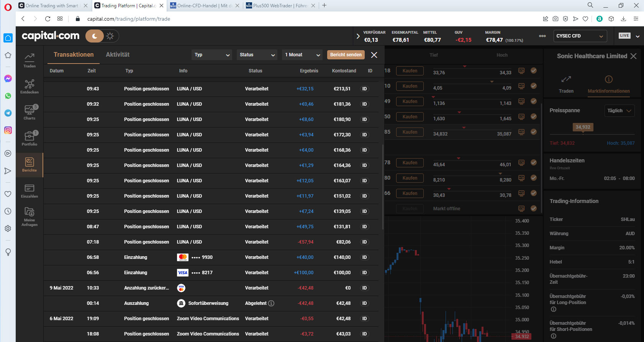Open Einzahlen in the sidebar
The image size is (644, 342).
29,190
